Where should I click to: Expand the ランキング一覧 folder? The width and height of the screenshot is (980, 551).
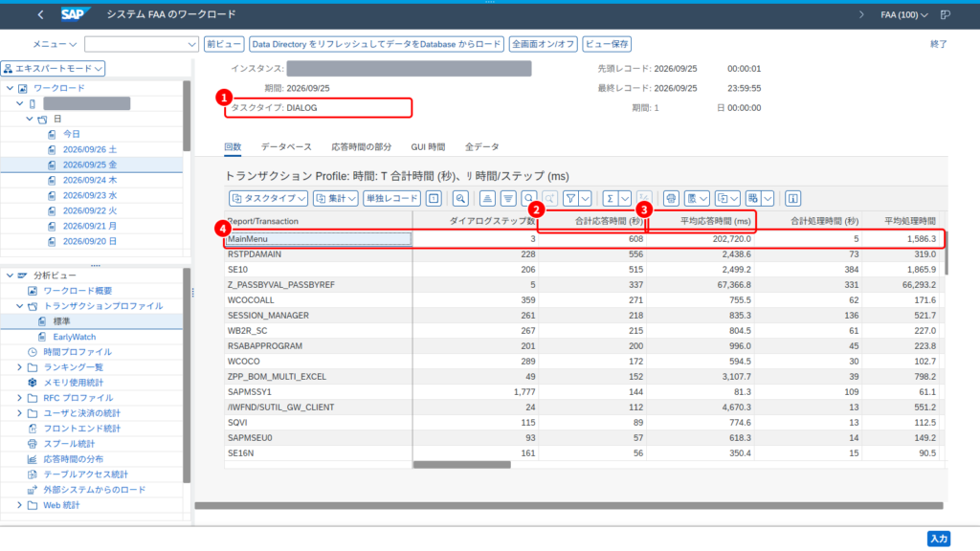(19, 367)
